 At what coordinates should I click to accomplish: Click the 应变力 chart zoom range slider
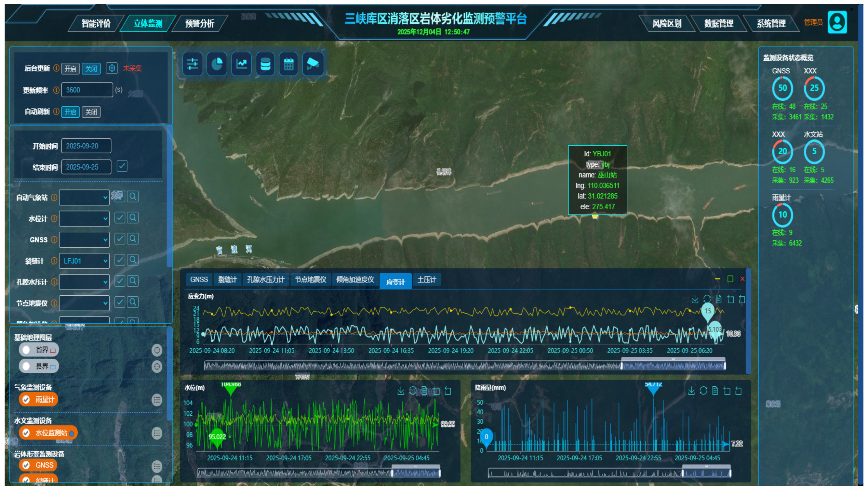pos(673,366)
